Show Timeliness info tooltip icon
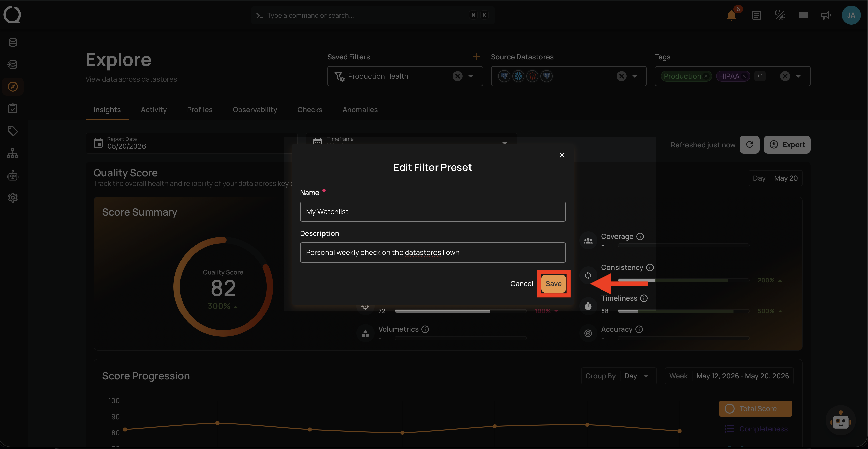The width and height of the screenshot is (868, 449). 644,298
